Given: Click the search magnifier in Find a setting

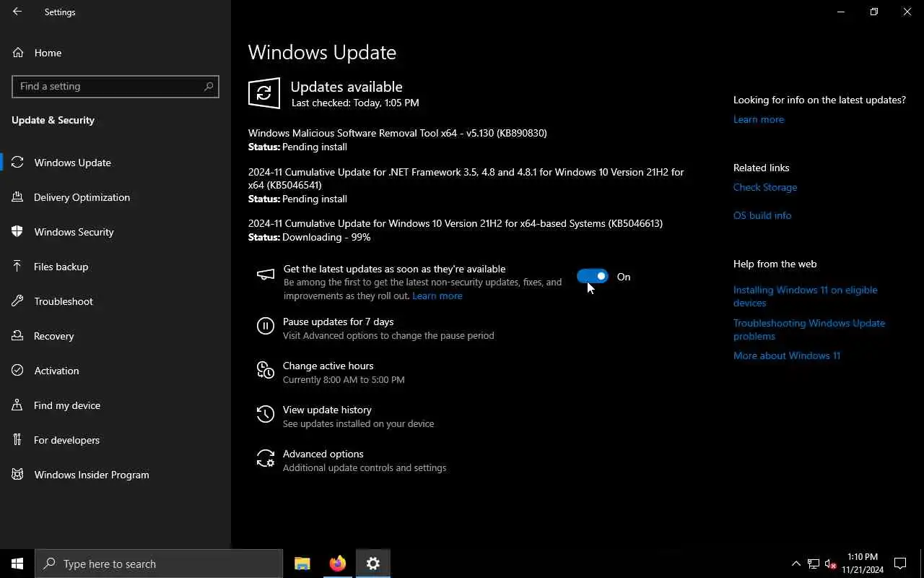Looking at the screenshot, I should (x=209, y=86).
